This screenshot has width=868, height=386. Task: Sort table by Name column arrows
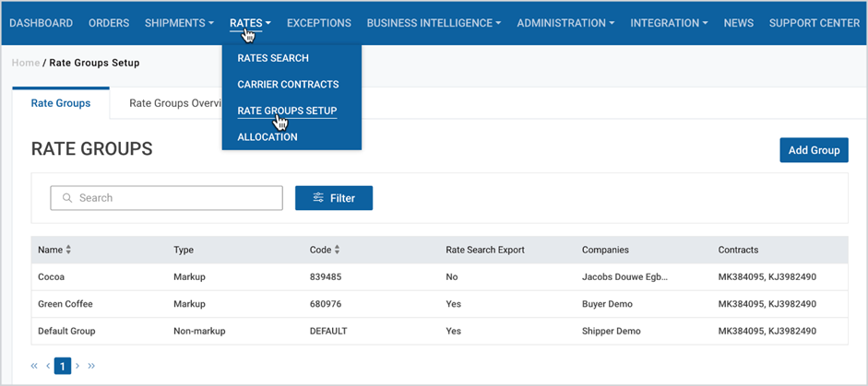pyautogui.click(x=68, y=250)
